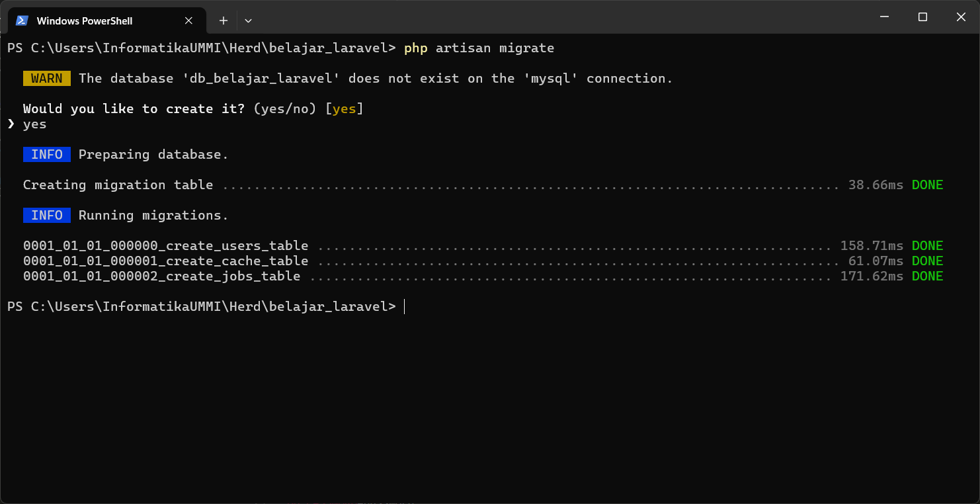This screenshot has height=504, width=980.
Task: Click DONE on the create_users_table row
Action: 927,245
